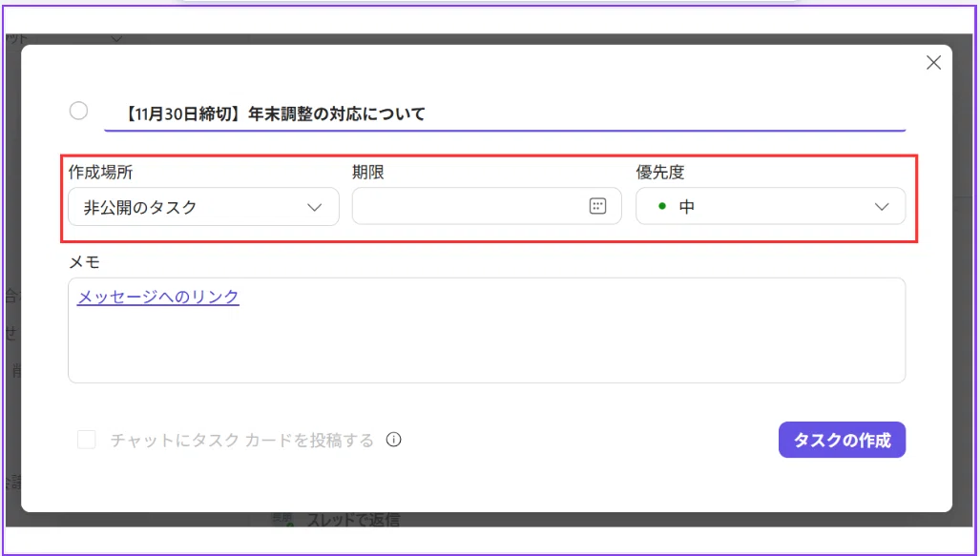
Task: Enable チャットにタスク カードを投稿する checkbox
Action: [x=86, y=440]
